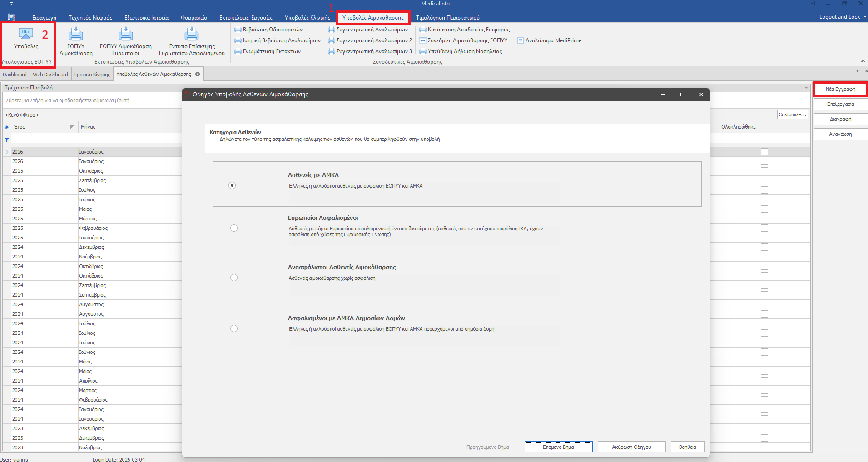This screenshot has width=868, height=462.
Task: Switch to the Φαρμακείο ribbon tab
Action: (193, 18)
